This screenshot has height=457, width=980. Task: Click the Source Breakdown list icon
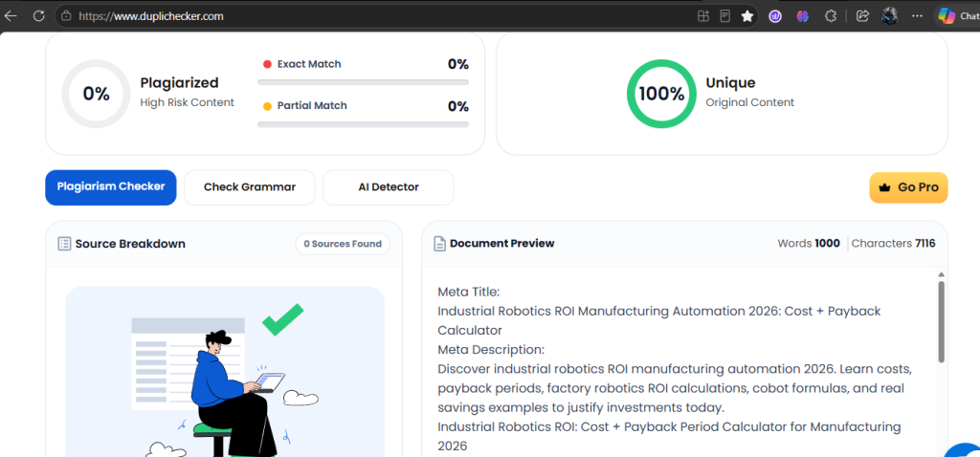pos(64,244)
